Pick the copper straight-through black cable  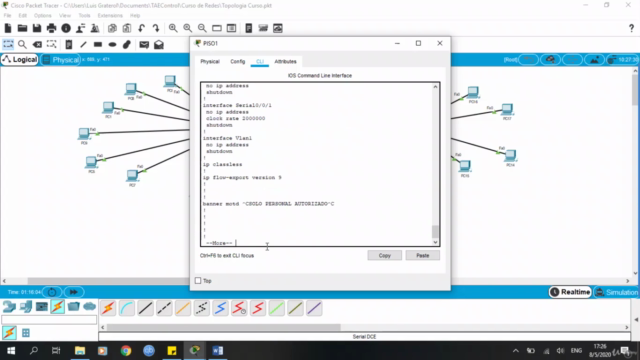[x=145, y=308]
